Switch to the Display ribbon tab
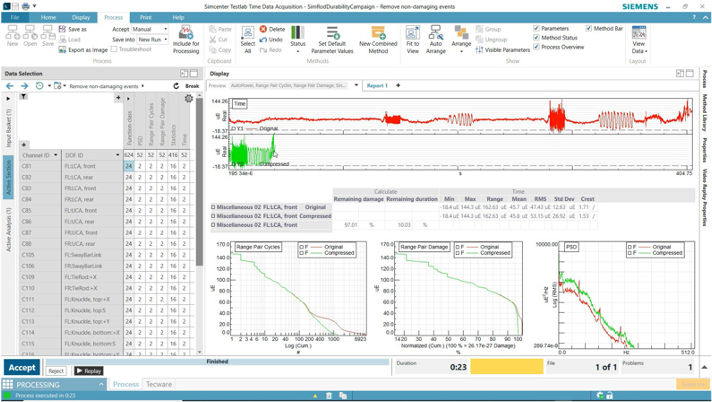712x402 pixels. coord(81,17)
